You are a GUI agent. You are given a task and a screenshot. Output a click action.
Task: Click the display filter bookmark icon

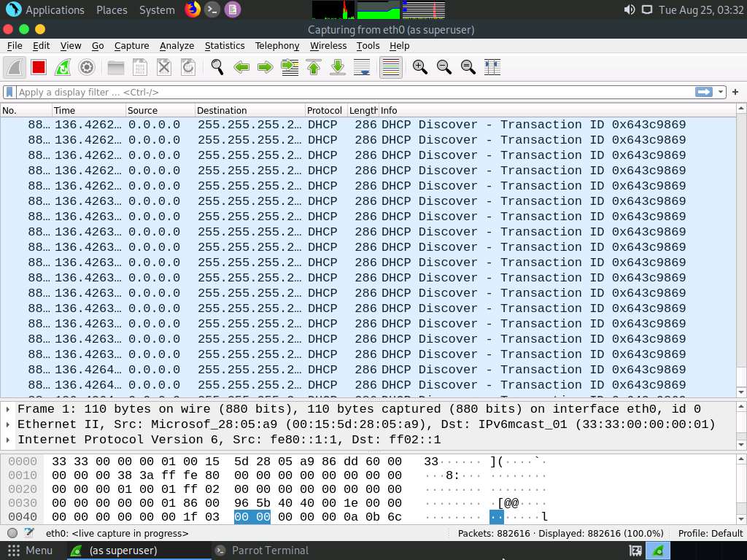pyautogui.click(x=9, y=92)
